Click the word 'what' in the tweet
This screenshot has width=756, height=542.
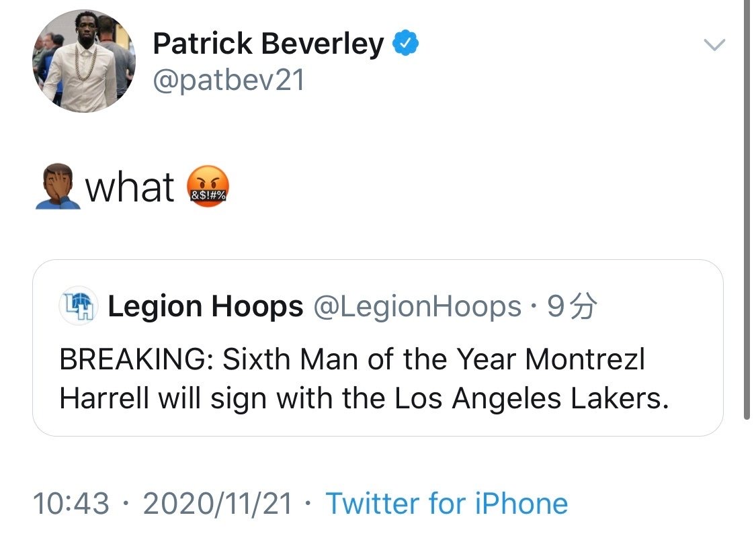coord(130,187)
